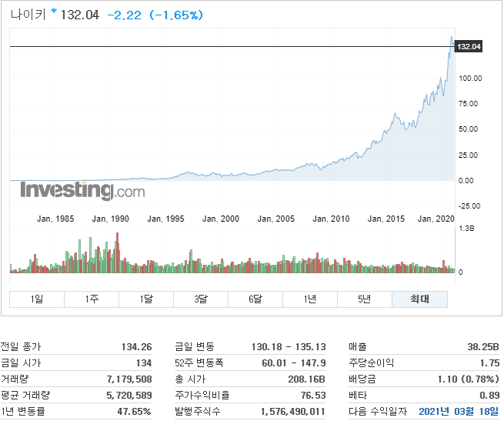Click the current price 132.04 in header
The height and width of the screenshot is (421, 504).
tap(80, 15)
